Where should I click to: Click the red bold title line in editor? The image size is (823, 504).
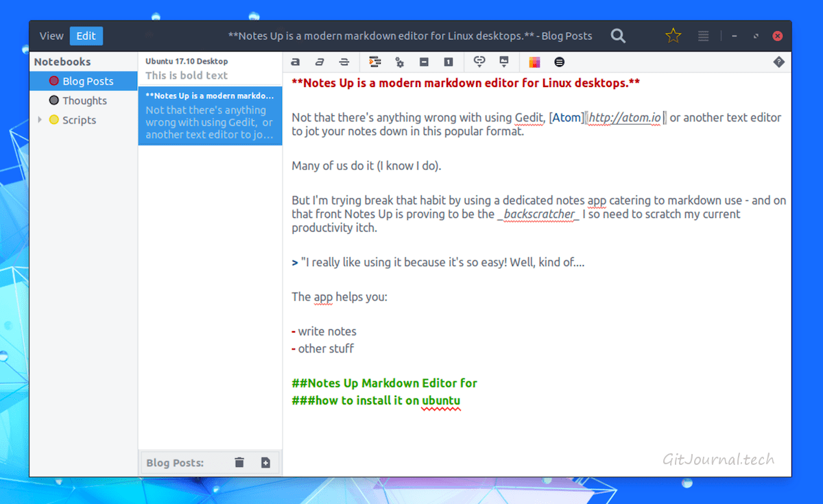point(466,83)
